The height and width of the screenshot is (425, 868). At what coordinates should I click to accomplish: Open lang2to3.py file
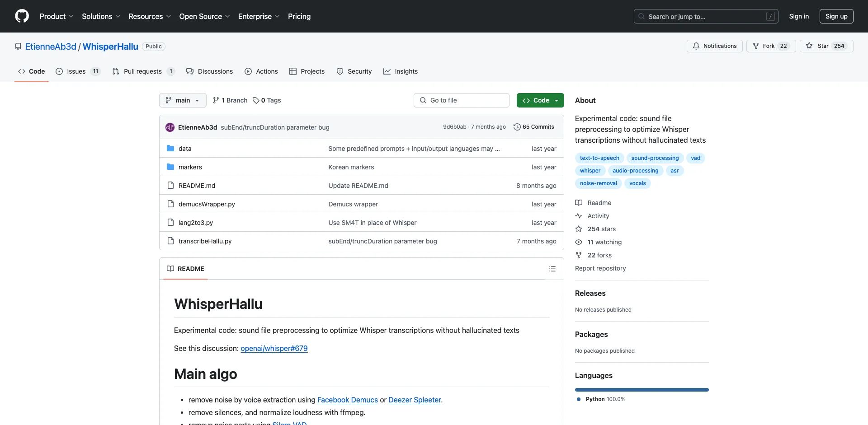click(x=196, y=223)
